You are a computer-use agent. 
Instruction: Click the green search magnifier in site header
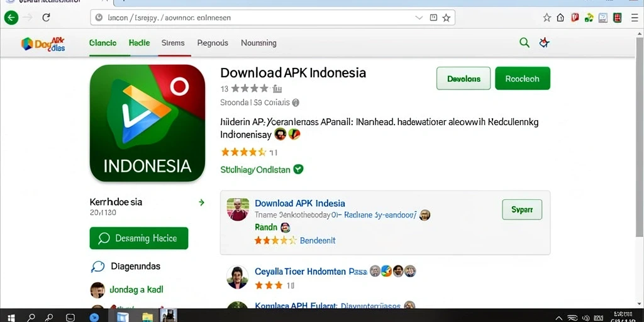tap(525, 42)
